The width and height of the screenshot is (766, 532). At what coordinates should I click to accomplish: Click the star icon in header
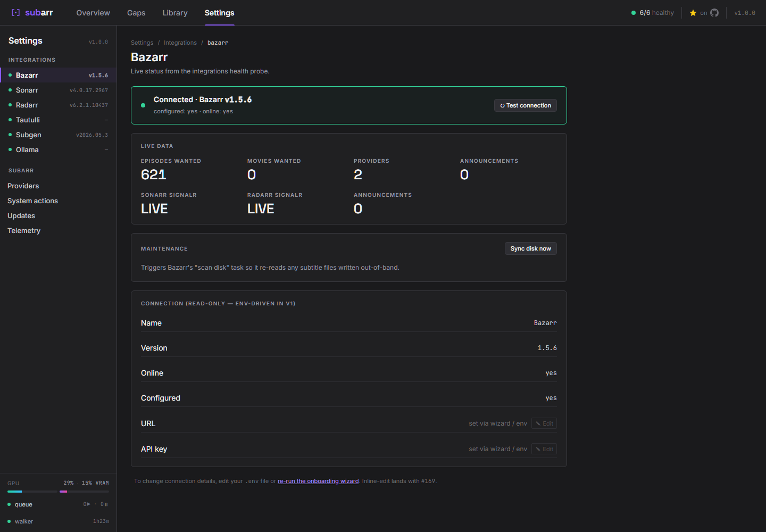[x=693, y=13]
